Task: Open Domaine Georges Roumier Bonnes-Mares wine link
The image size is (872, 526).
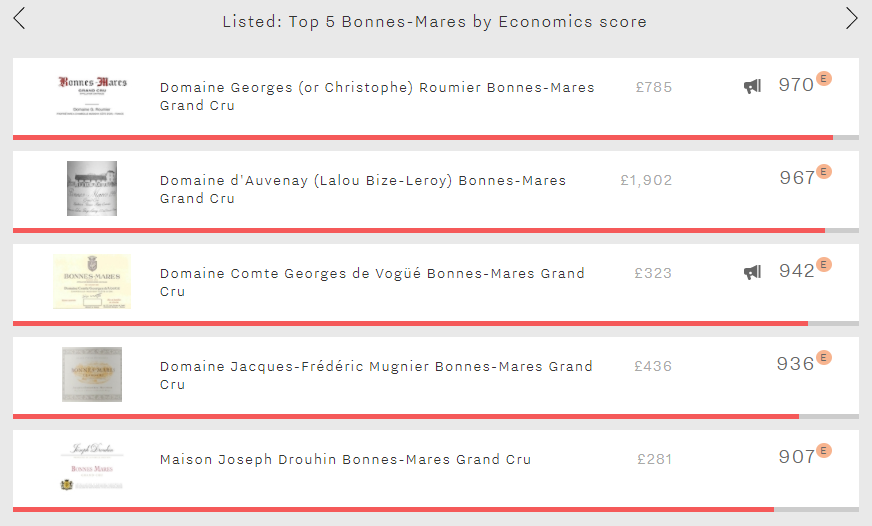Action: tap(377, 96)
